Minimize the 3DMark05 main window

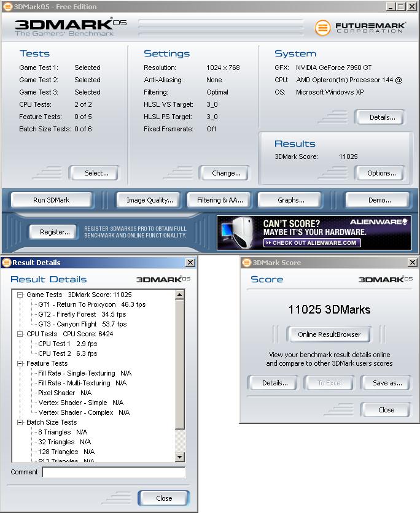(x=390, y=7)
